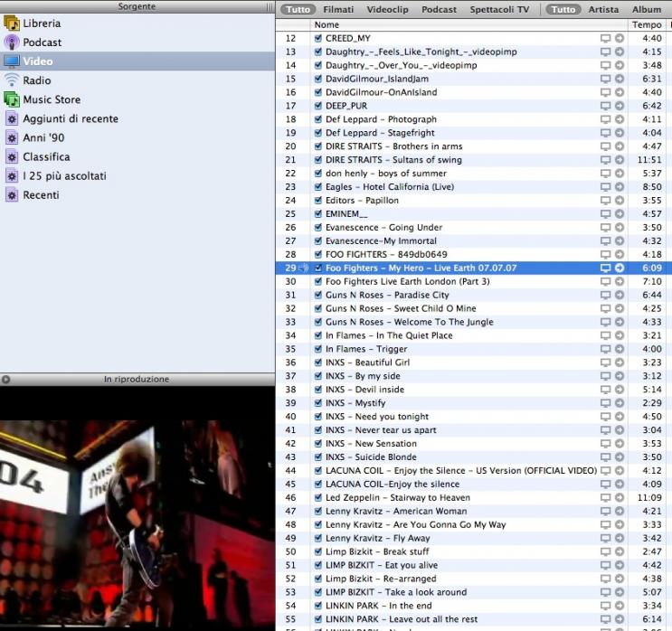Click the I 25 più ascoltati playlist icon
Viewport: 672px width, 631px height.
(x=12, y=176)
